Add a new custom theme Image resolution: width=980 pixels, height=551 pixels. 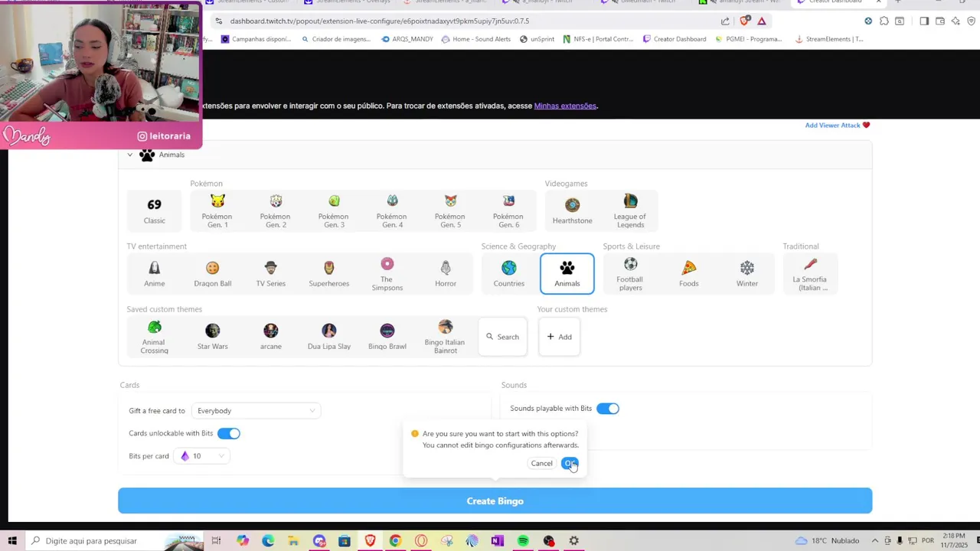pyautogui.click(x=559, y=337)
